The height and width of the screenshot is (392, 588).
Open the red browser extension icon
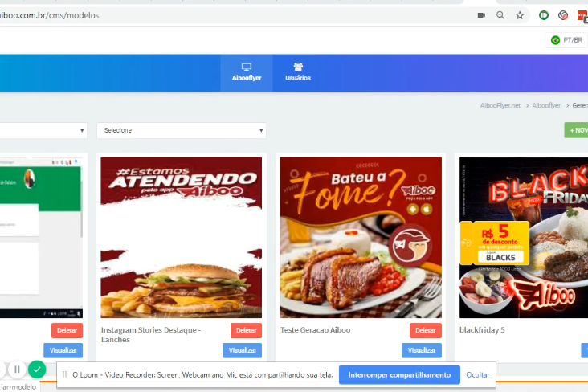582,15
